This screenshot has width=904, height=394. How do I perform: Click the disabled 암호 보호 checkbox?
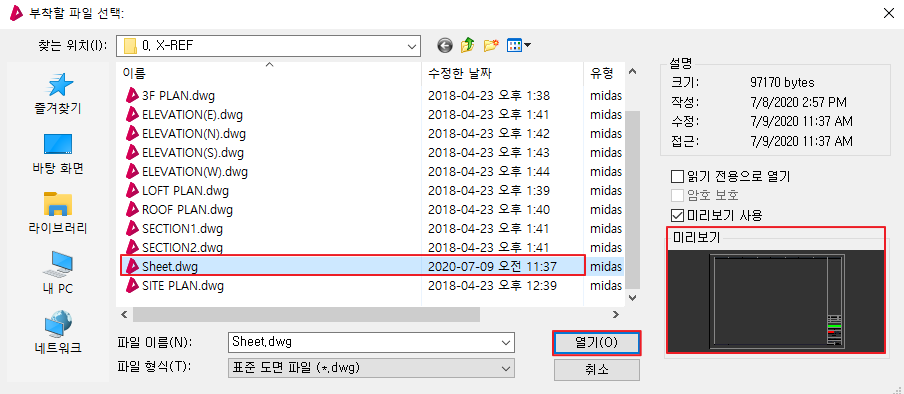(x=677, y=196)
